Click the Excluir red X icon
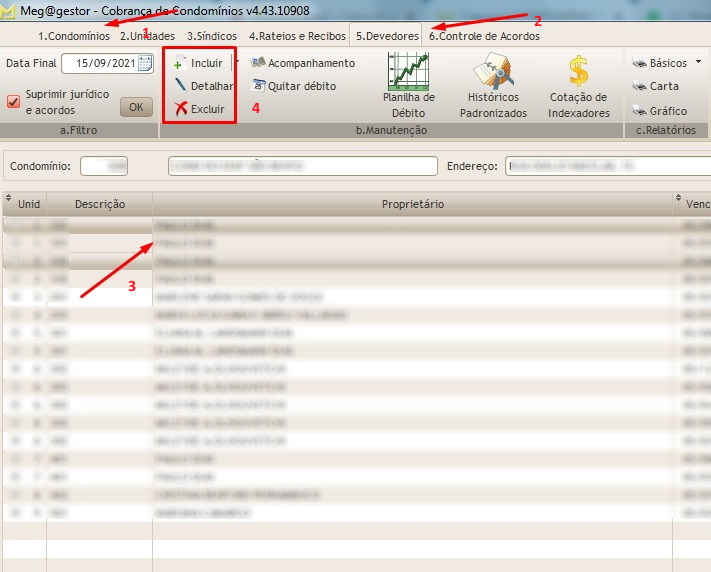711x572 pixels. tap(180, 109)
